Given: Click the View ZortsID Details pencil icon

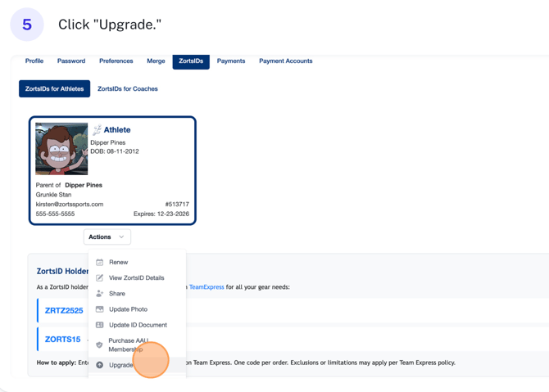Looking at the screenshot, I should (100, 278).
